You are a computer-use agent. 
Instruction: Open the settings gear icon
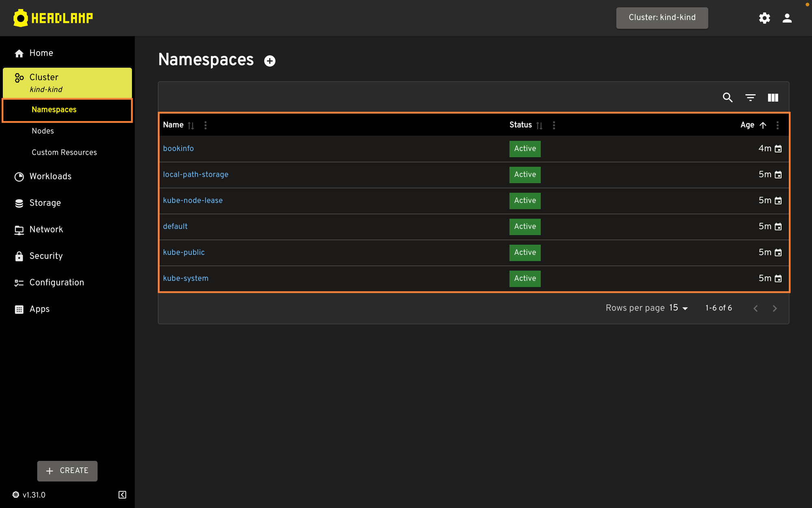point(764,18)
